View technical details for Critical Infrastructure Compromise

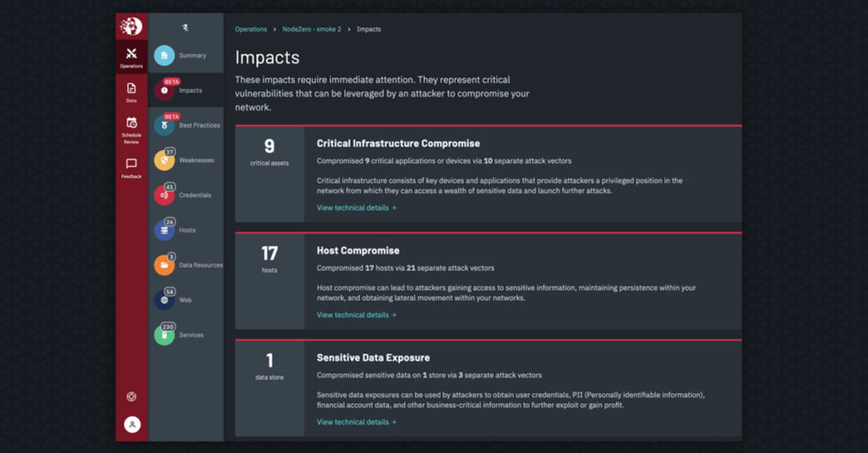click(357, 208)
